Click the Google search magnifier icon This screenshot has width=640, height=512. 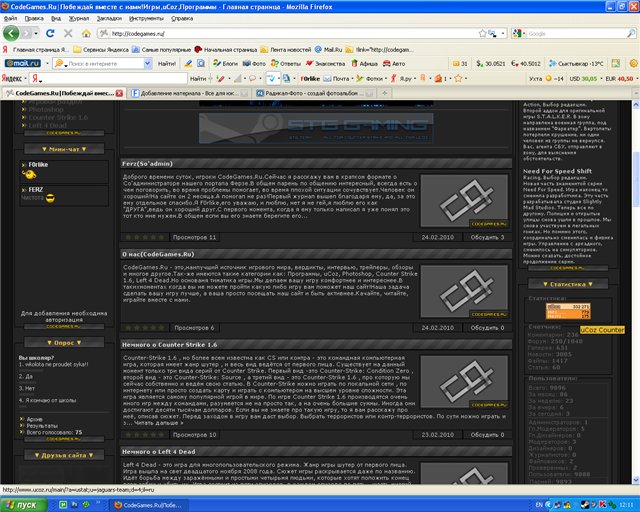[631, 33]
